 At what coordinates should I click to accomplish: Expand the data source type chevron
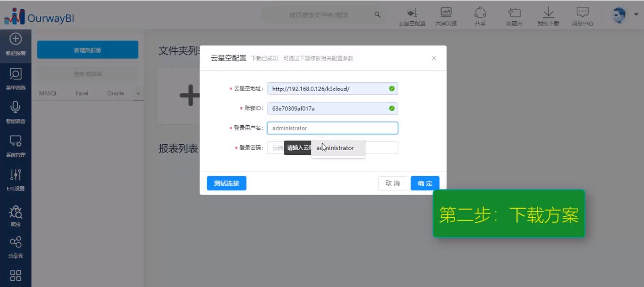(x=137, y=93)
